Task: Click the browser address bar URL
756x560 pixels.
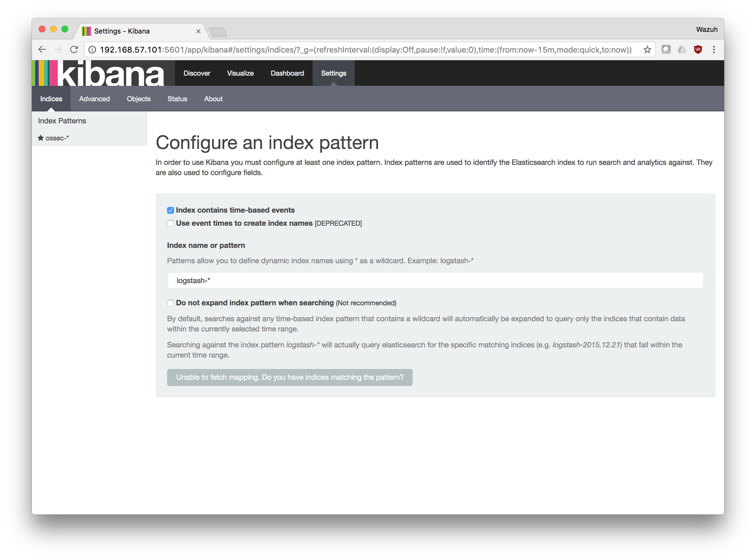Action: pos(365,50)
